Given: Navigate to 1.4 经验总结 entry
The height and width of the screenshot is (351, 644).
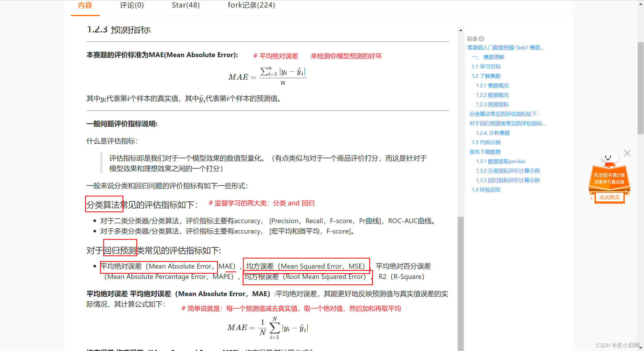Looking at the screenshot, I should pos(486,190).
